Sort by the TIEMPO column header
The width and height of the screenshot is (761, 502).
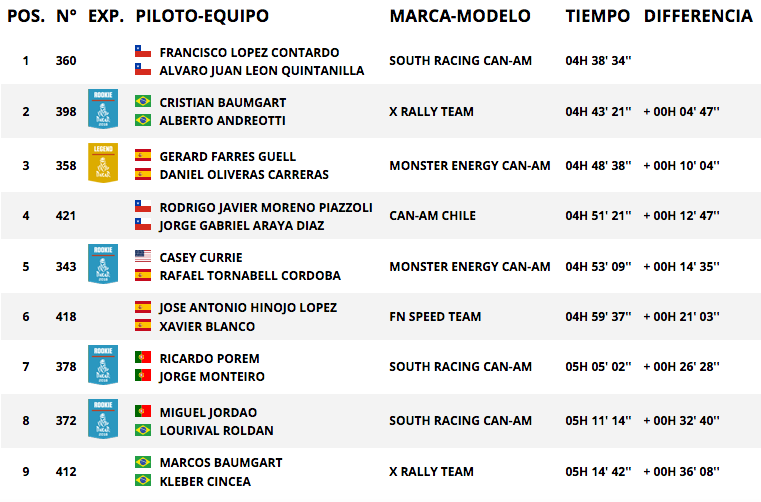597,17
